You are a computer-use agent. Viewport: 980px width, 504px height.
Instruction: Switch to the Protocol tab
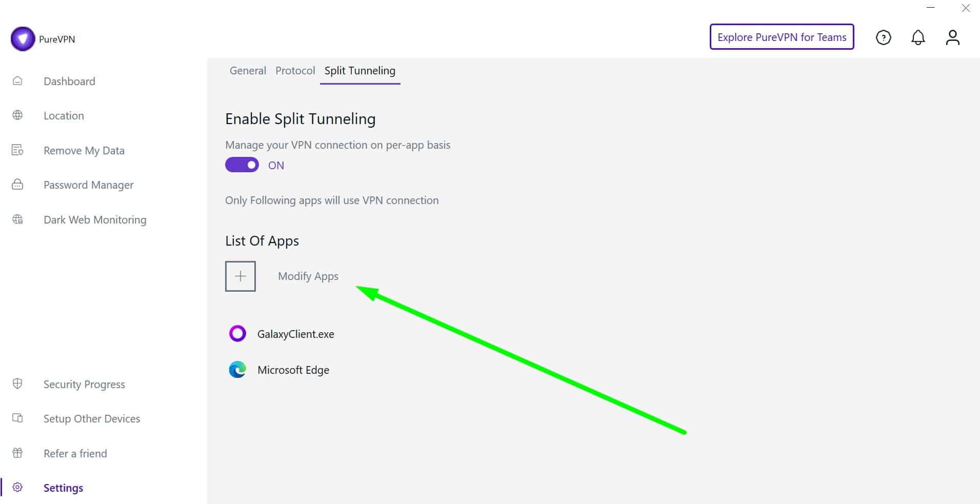coord(295,71)
